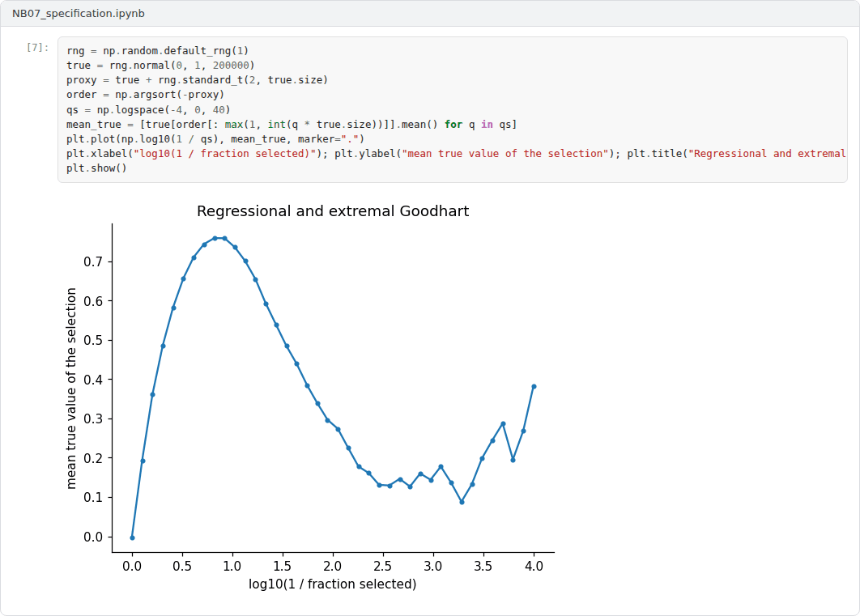
Task: Click the x-axis tick label 2.5
Action: pos(382,566)
